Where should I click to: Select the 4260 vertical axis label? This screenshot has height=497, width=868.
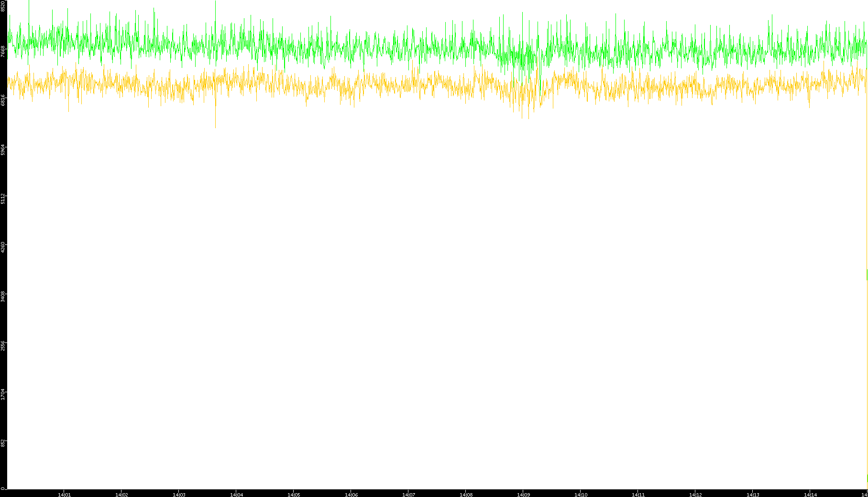(3, 247)
